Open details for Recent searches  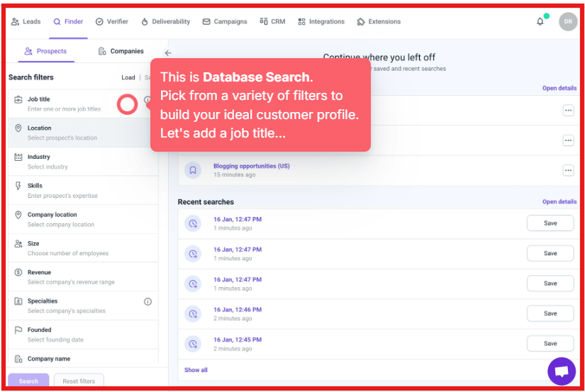[x=559, y=201]
